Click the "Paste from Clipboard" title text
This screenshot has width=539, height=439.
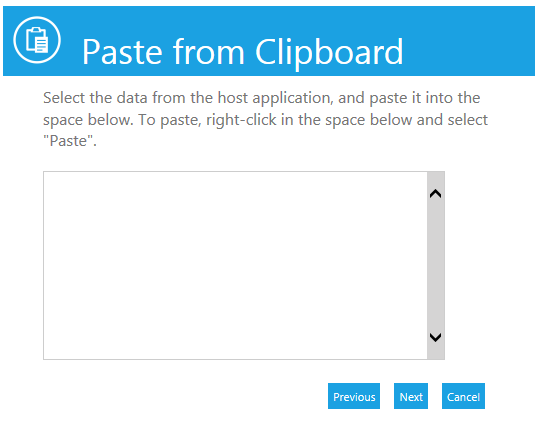coord(242,52)
